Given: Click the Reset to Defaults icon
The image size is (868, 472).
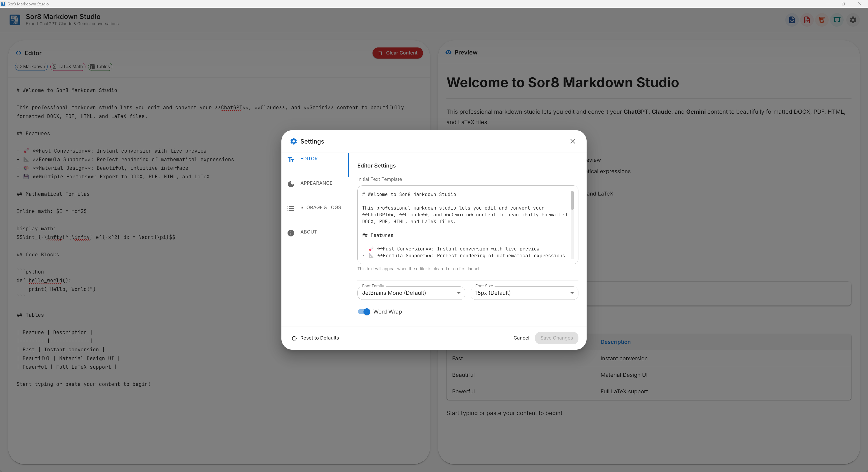Looking at the screenshot, I should click(x=294, y=338).
